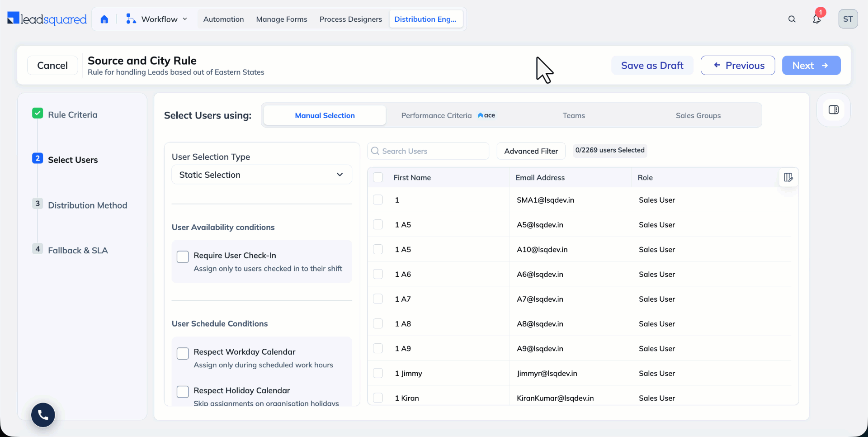The image size is (868, 437).
Task: Open the column customization icon
Action: [788, 177]
